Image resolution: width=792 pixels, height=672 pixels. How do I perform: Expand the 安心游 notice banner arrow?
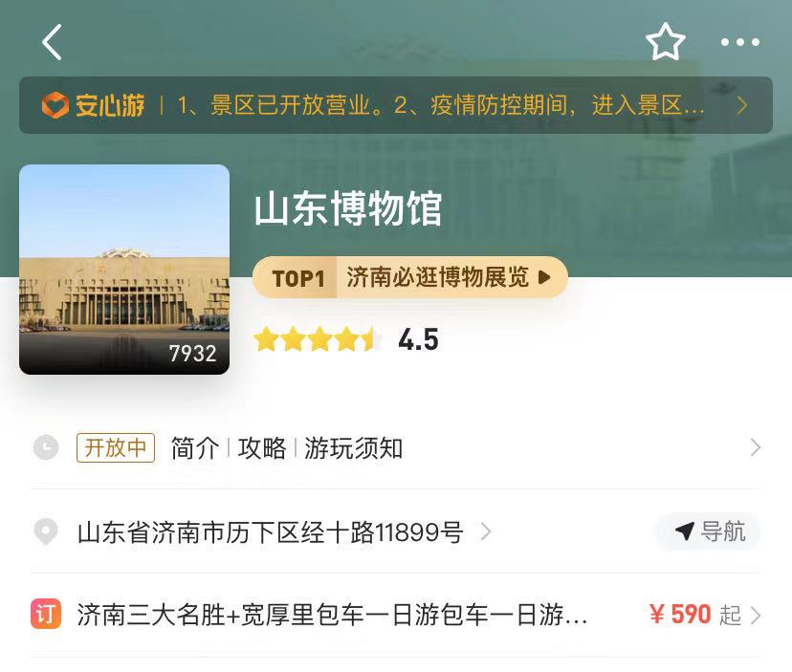741,105
